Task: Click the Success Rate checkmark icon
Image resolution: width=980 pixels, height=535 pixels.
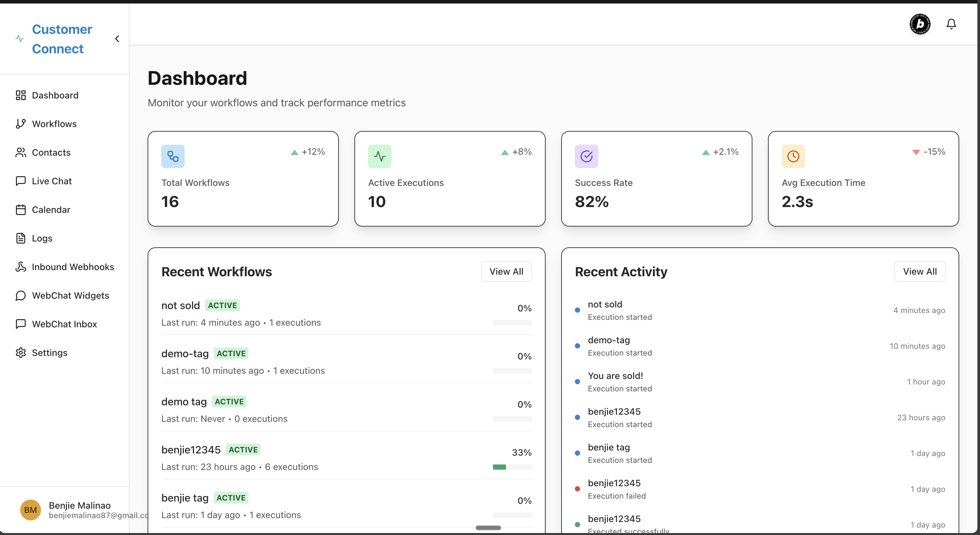Action: coord(586,156)
